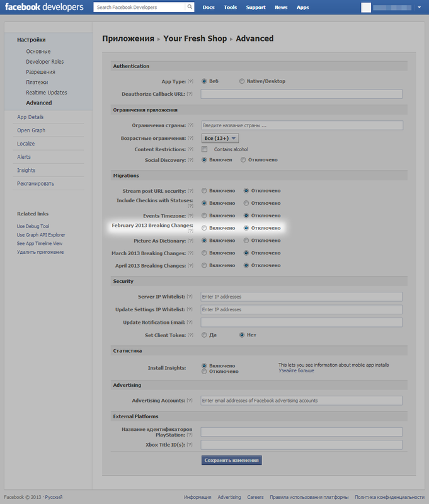
Task: Open help icon for Xbox Title ID(s)
Action: pyautogui.click(x=190, y=445)
